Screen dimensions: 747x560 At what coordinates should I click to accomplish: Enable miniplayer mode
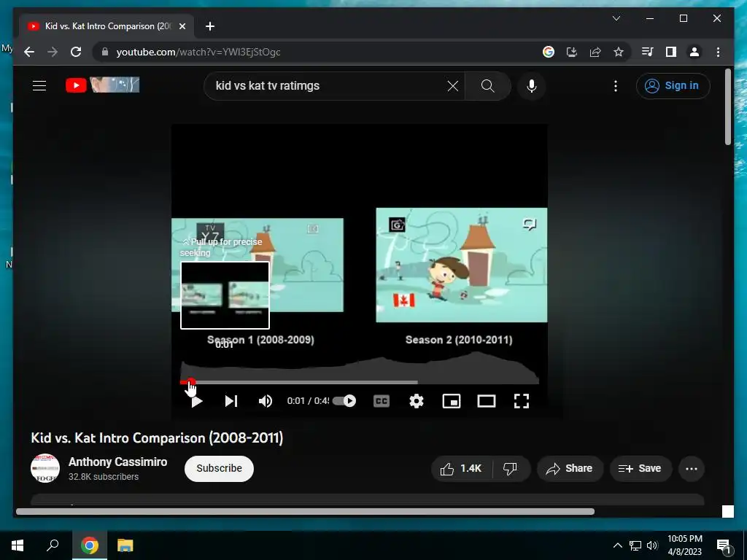451,402
